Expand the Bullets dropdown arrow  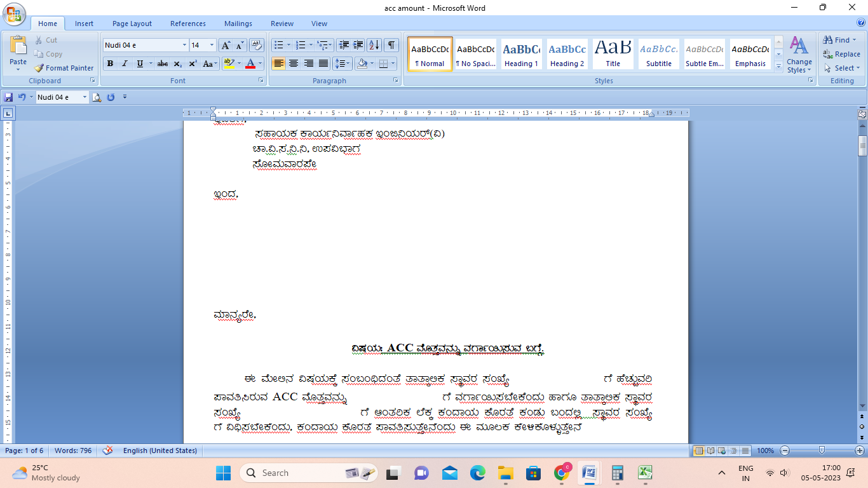click(288, 45)
